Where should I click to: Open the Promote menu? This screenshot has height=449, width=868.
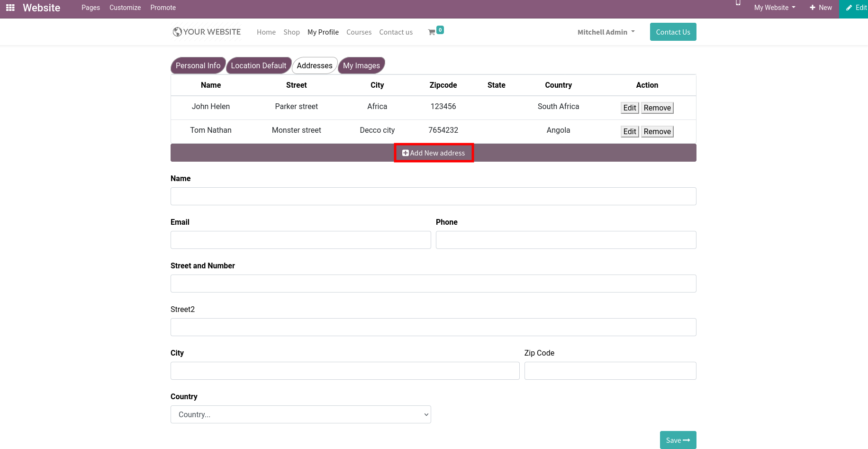(x=163, y=8)
